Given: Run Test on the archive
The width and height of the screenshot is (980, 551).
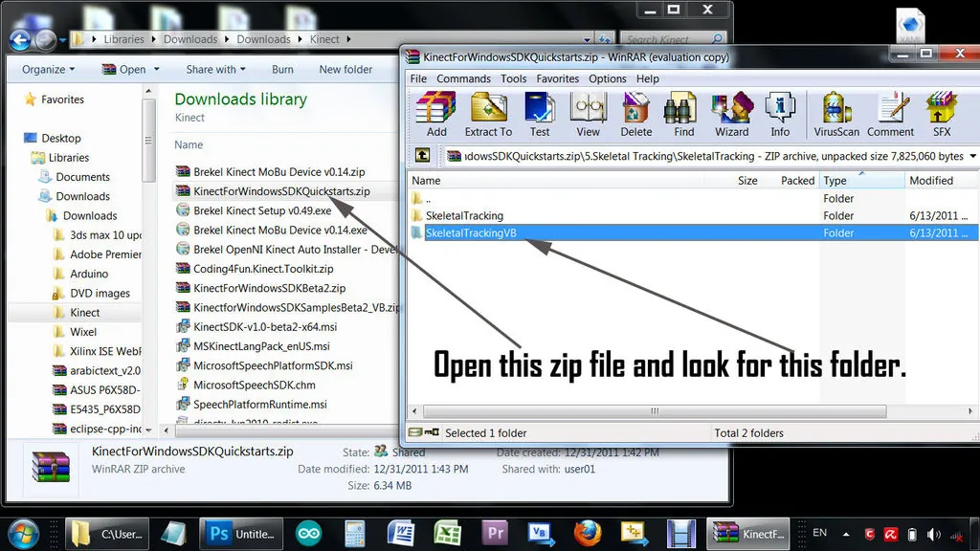Looking at the screenshot, I should pos(540,113).
